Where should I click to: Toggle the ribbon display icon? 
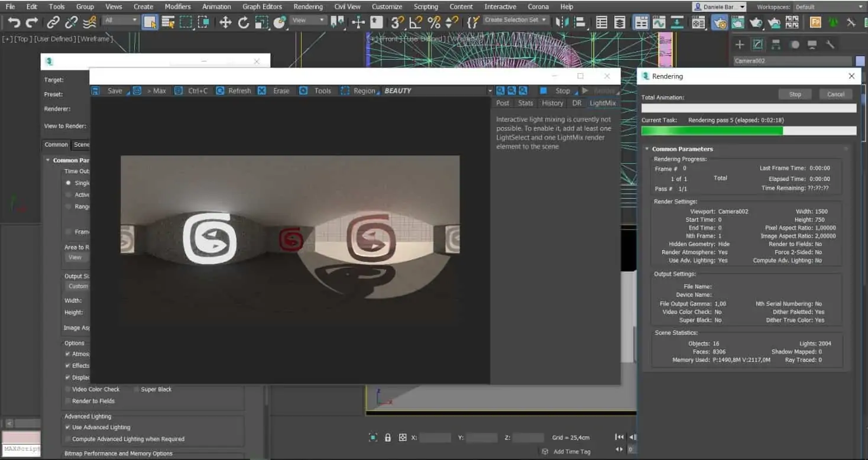(x=641, y=22)
